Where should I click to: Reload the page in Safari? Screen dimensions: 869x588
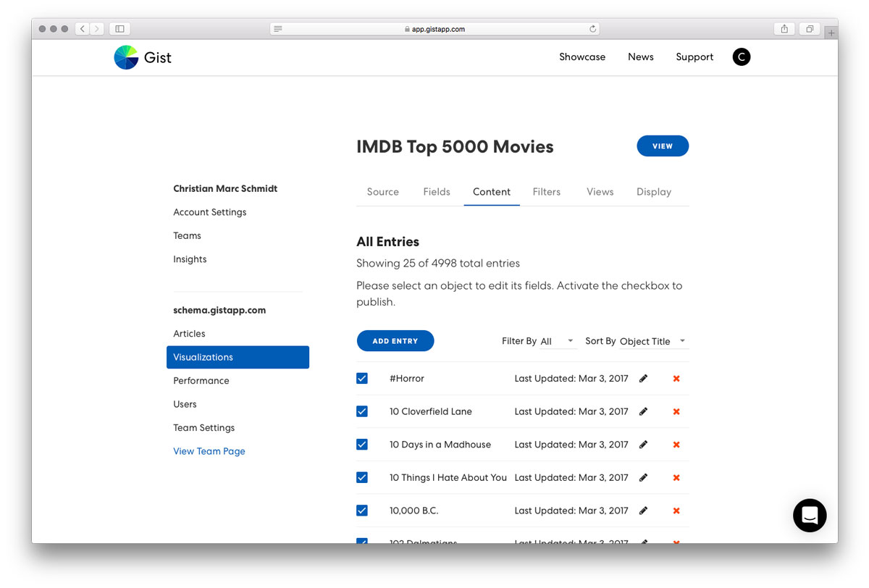point(592,29)
